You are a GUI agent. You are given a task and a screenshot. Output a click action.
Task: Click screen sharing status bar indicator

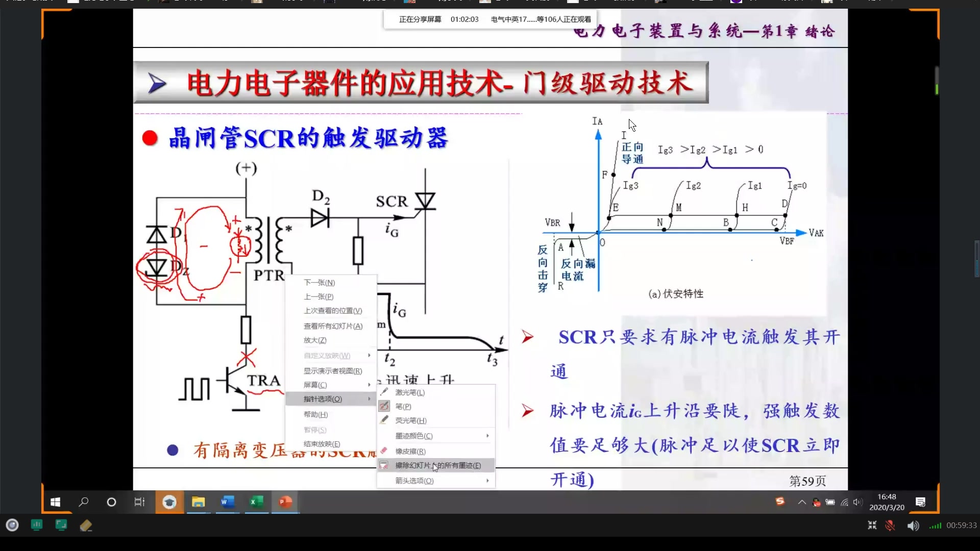click(491, 19)
